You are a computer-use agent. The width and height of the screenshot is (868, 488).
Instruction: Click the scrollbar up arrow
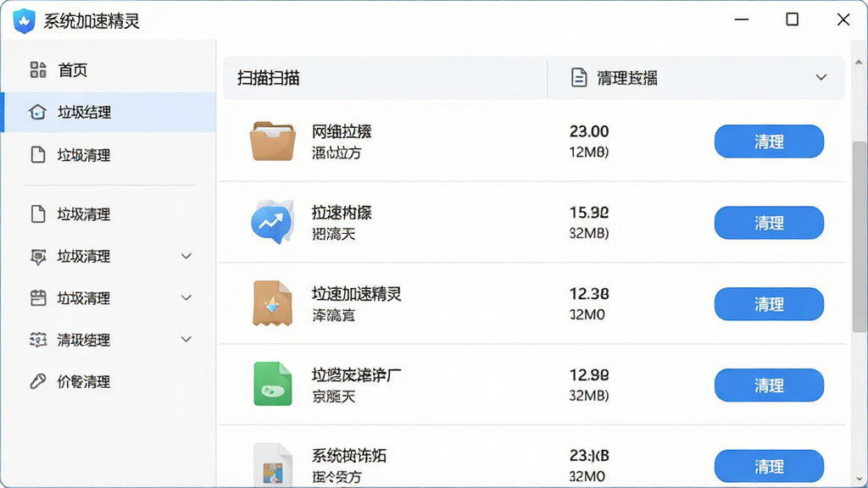pos(860,62)
